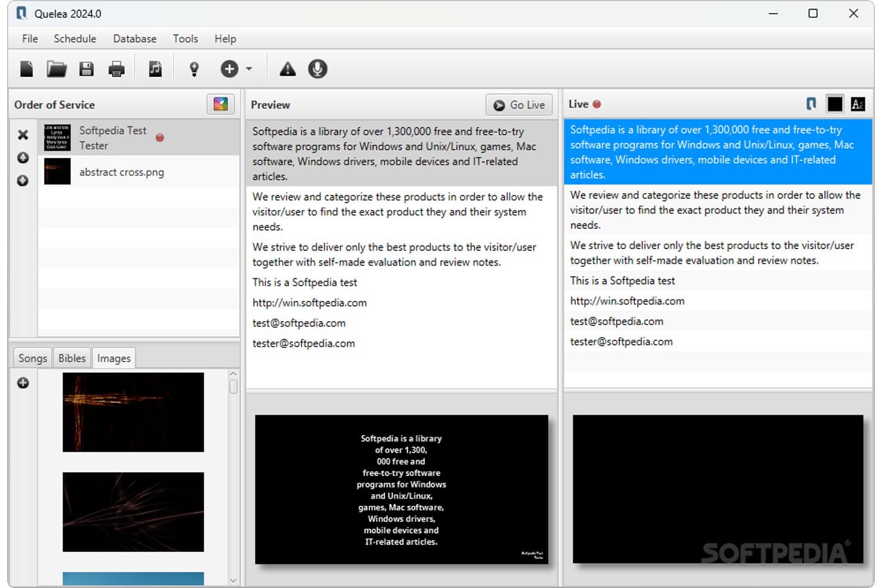Select 'We strive to deliver' verse in Preview

click(x=402, y=254)
